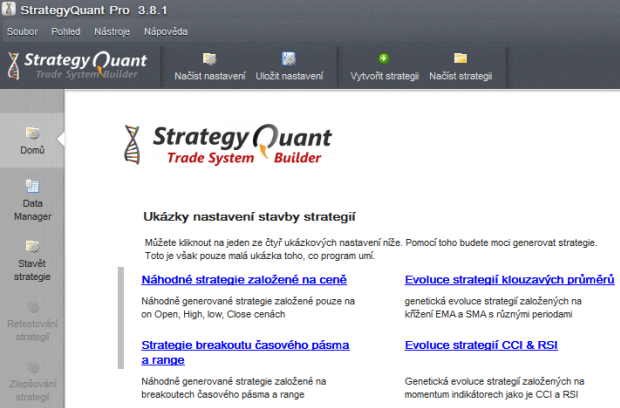Click text 'Toto je však pouze malá ukázka'
620x408 pixels.
[x=259, y=256]
